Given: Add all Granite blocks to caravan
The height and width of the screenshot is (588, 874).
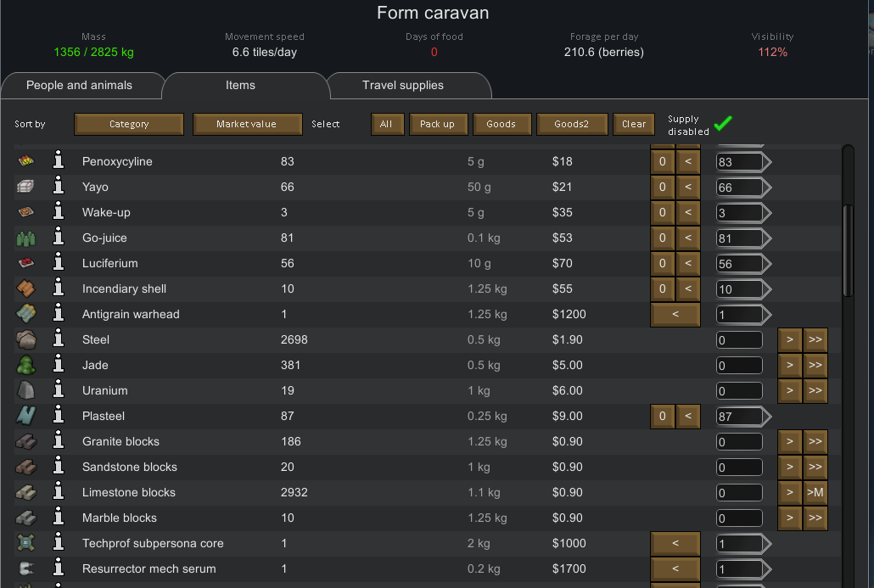Looking at the screenshot, I should pos(815,441).
